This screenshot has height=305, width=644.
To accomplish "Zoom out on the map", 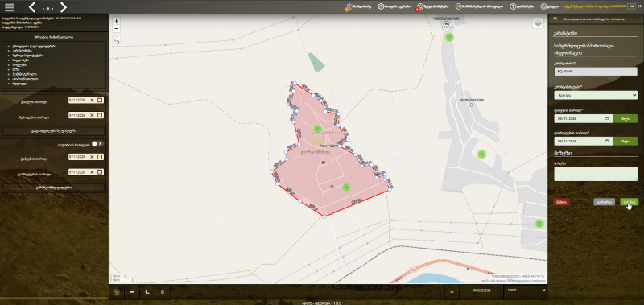I will [117, 29].
